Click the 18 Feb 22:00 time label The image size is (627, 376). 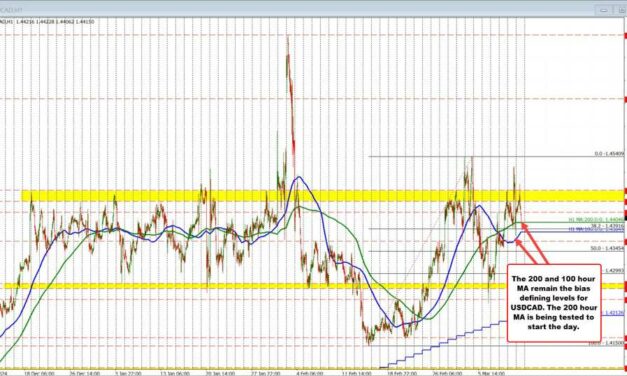click(402, 373)
